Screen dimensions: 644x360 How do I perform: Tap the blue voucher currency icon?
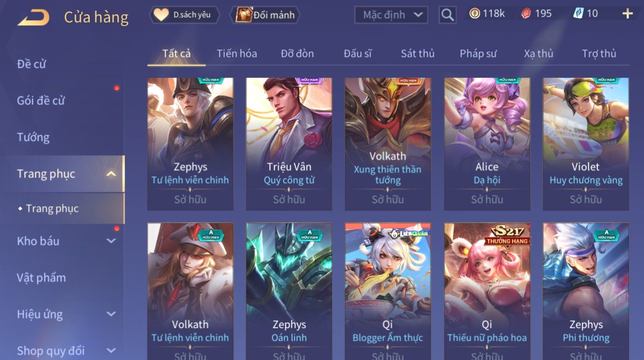click(x=578, y=14)
